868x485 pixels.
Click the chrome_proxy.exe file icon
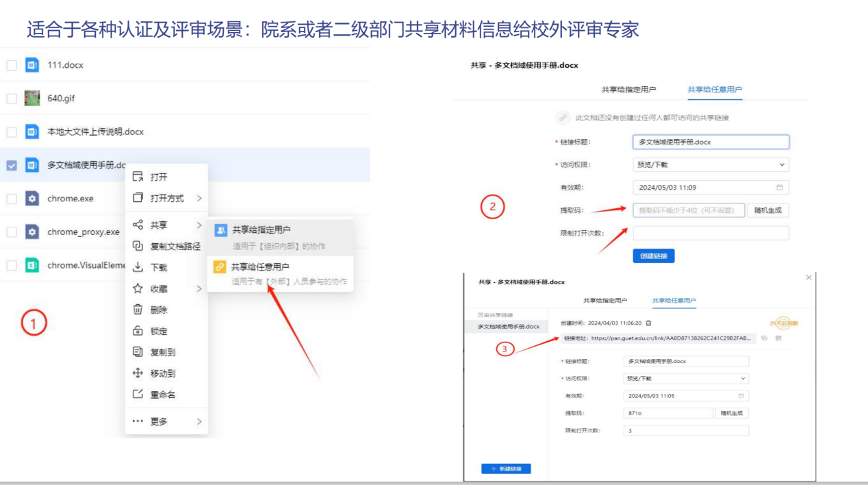(32, 232)
